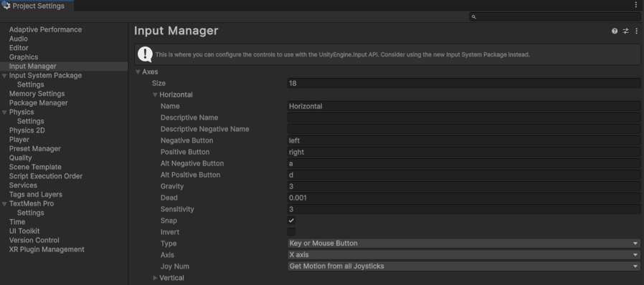Viewport: 644px width, 285px height.
Task: Click the Name field containing Horizontal
Action: pyautogui.click(x=464, y=106)
